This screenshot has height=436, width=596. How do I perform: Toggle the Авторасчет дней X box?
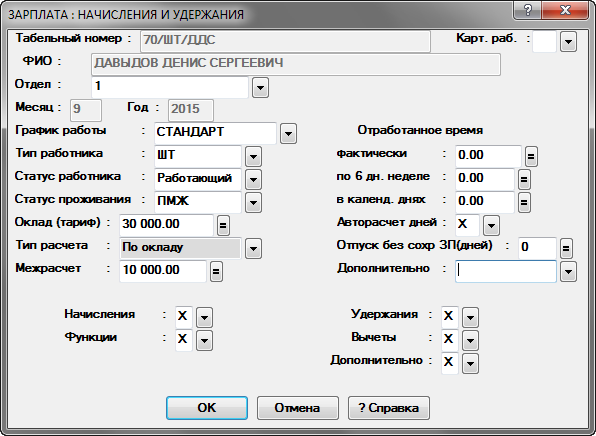click(467, 224)
